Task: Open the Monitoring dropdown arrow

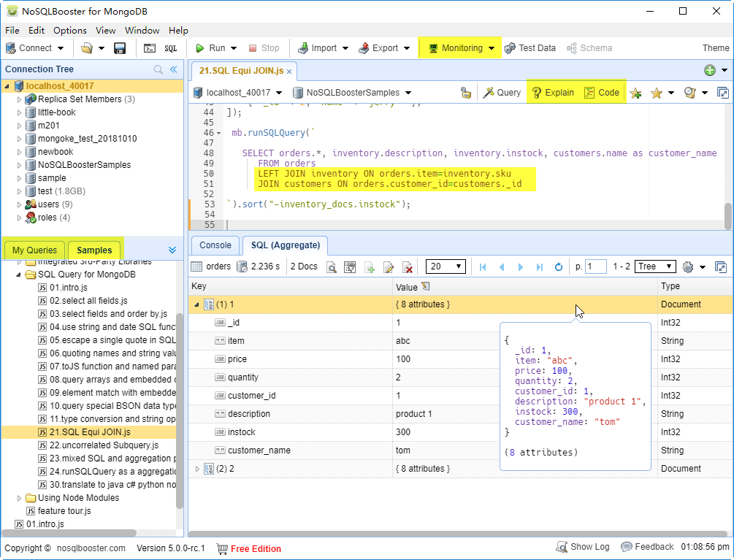Action: tap(492, 48)
